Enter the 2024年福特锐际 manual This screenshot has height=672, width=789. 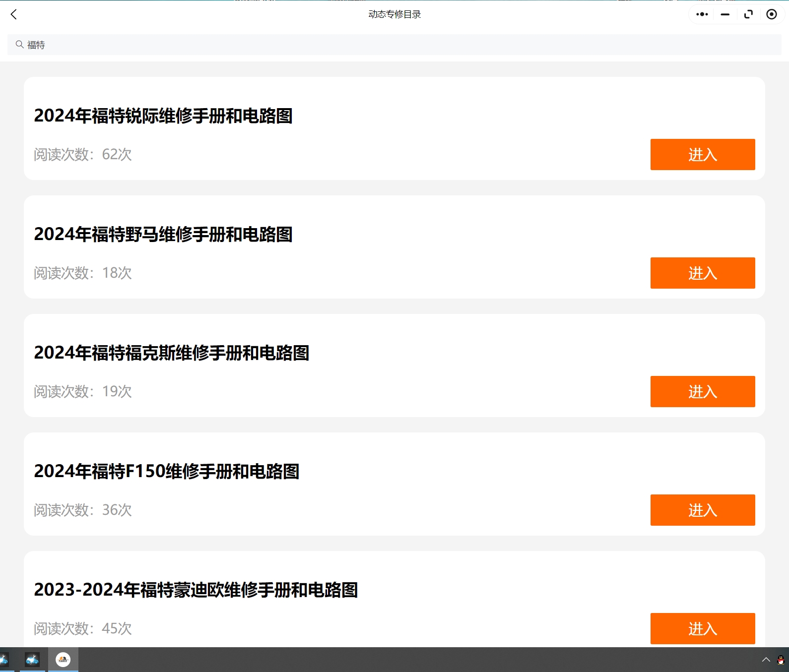point(702,155)
